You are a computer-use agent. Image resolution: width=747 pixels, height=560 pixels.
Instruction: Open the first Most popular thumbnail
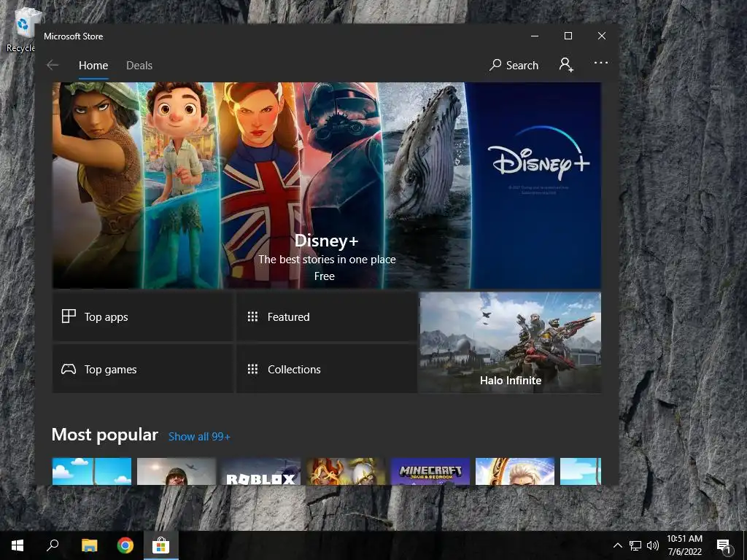point(91,472)
